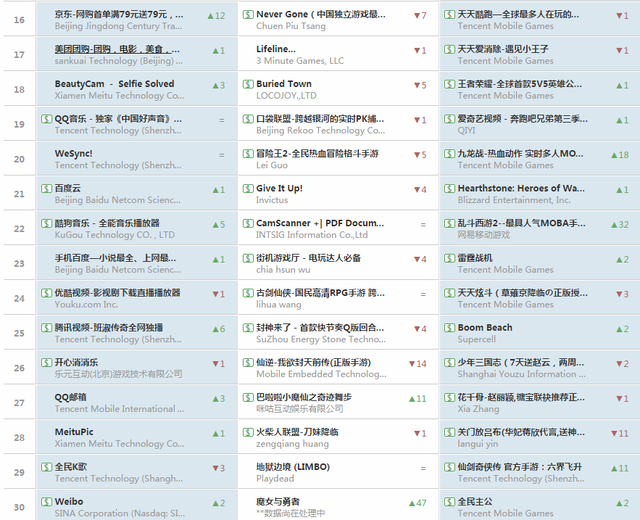Click the ▼7 rank change for Never Gone

tap(420, 16)
